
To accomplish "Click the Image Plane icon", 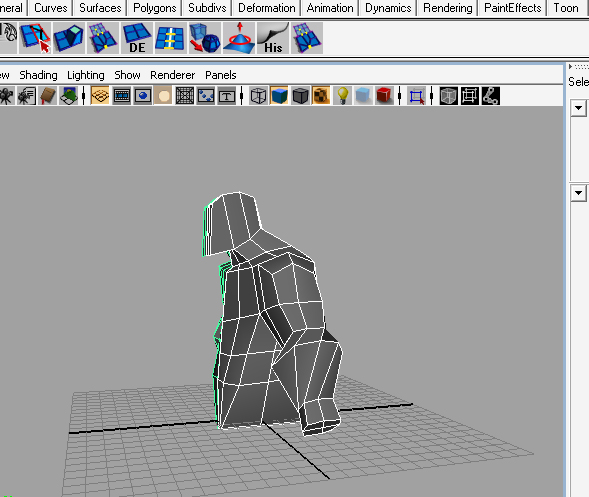I will coord(69,95).
